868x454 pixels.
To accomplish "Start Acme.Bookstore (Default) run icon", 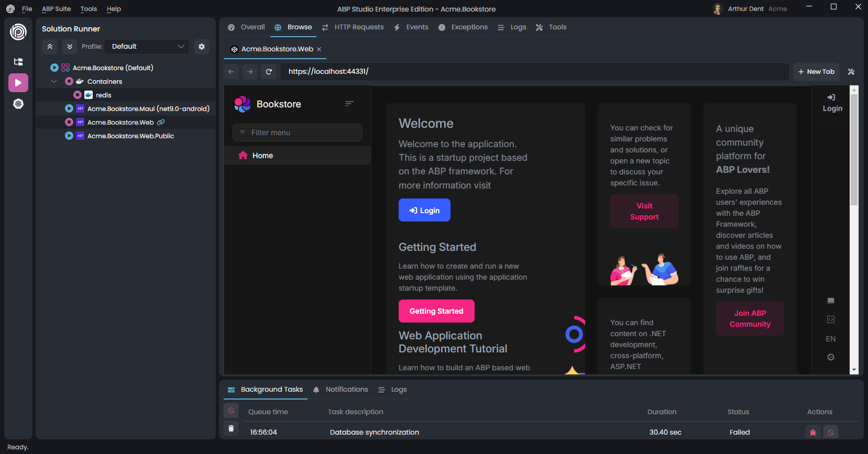I will pyautogui.click(x=54, y=68).
